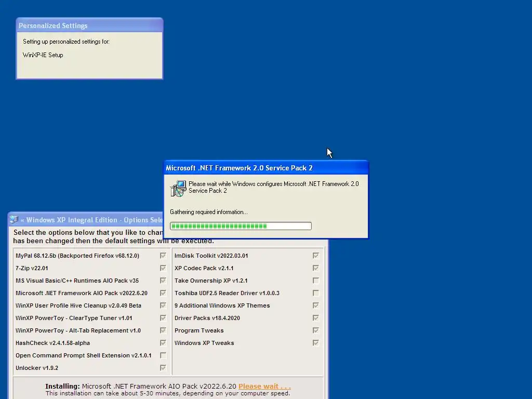Click the Personalized Settings title bar
The width and height of the screenshot is (532, 399).
pyautogui.click(x=89, y=25)
